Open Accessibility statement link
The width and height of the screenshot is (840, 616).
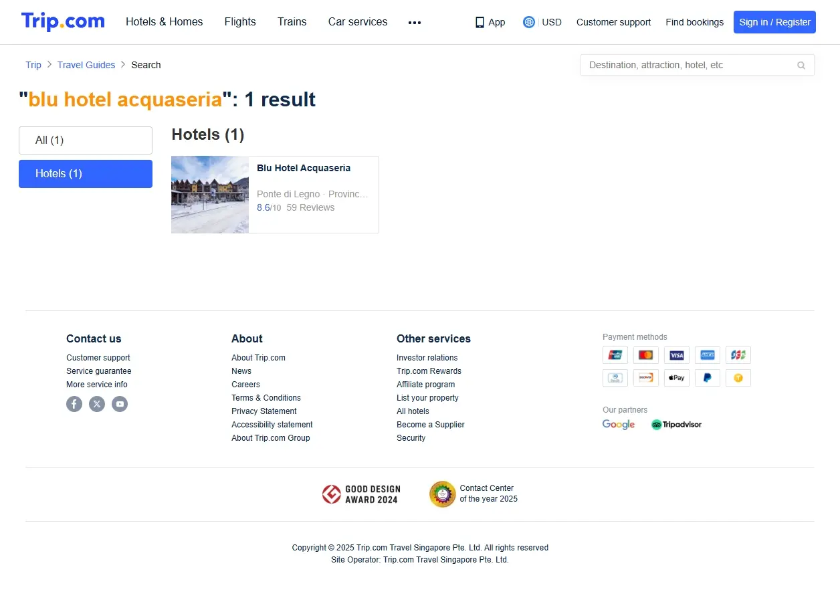coord(272,425)
